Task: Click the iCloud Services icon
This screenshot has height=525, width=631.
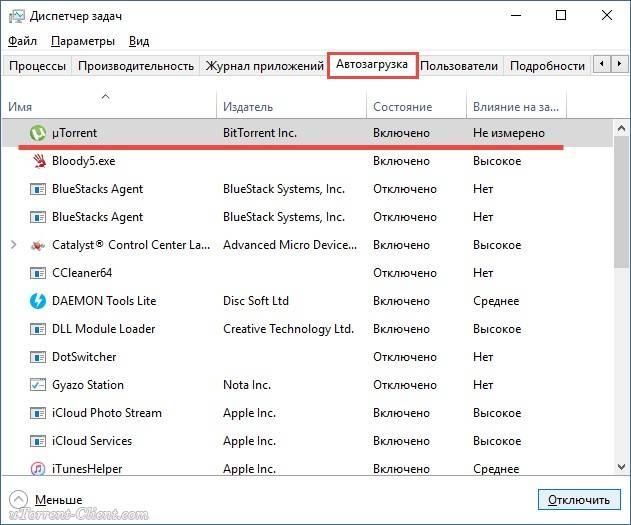Action: 38,441
